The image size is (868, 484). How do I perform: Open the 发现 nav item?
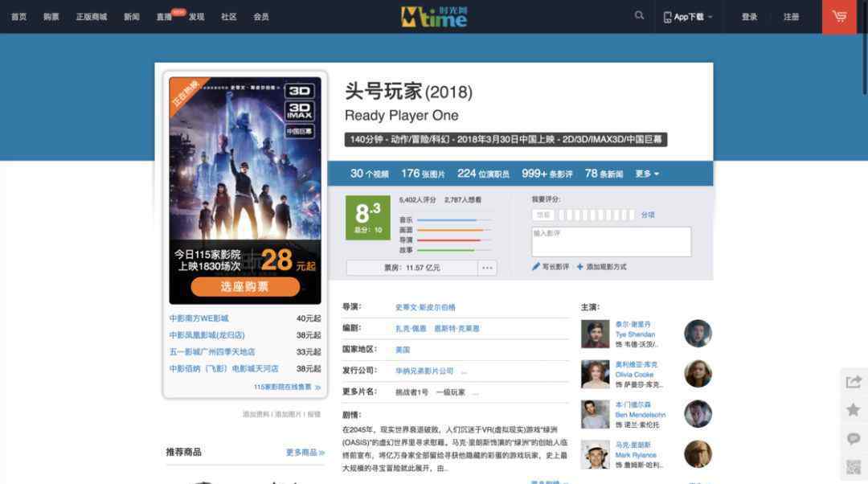coord(197,17)
